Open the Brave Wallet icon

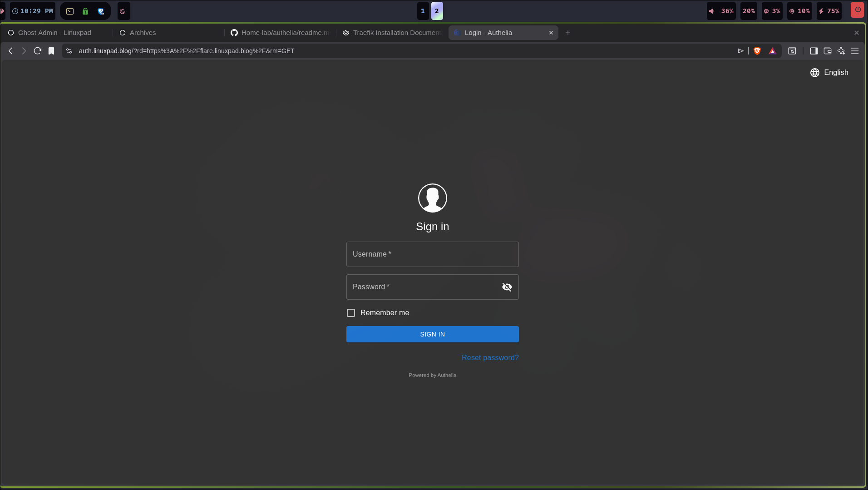click(x=827, y=51)
